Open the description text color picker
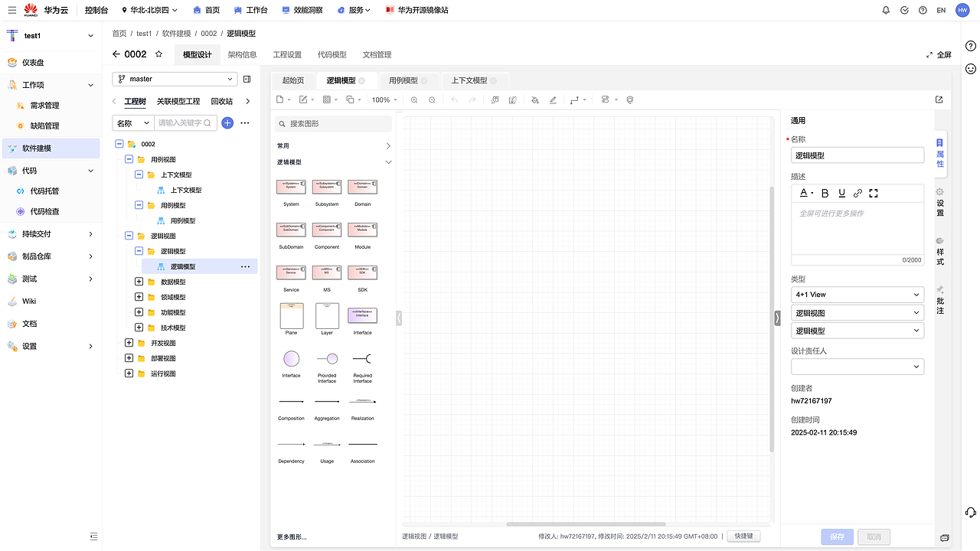The height and width of the screenshot is (551, 980). click(x=806, y=193)
